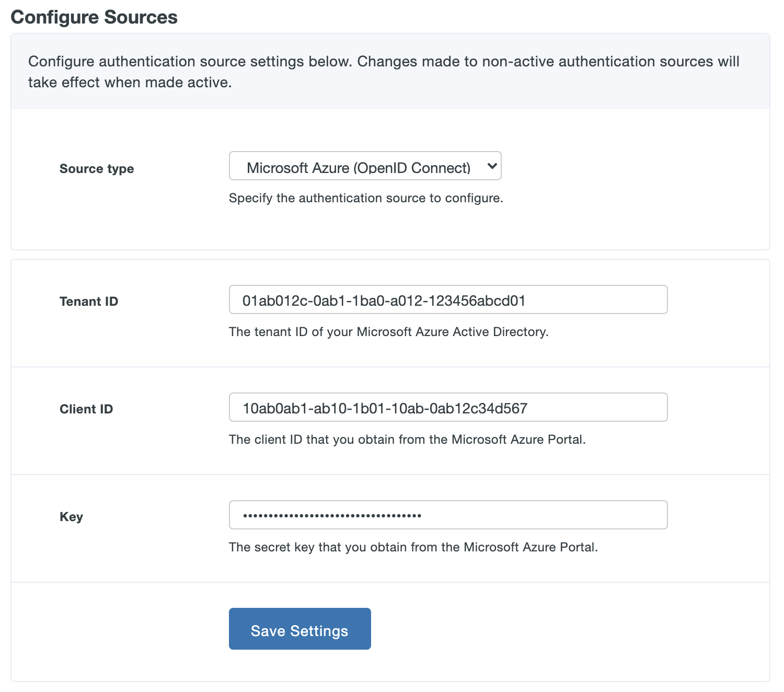Click the authentication source description text
This screenshot has height=692, width=784.
[366, 198]
